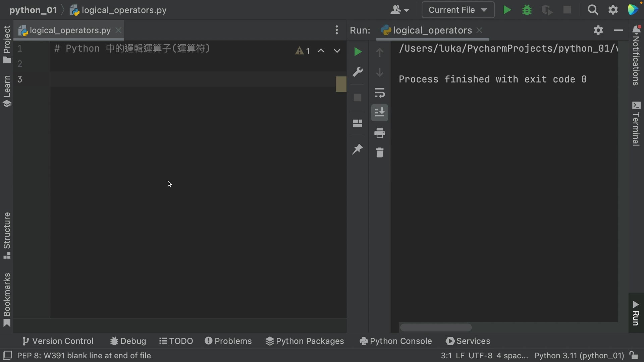Open the IDE Settings gear icon
Image resolution: width=644 pixels, height=362 pixels.
point(613,10)
